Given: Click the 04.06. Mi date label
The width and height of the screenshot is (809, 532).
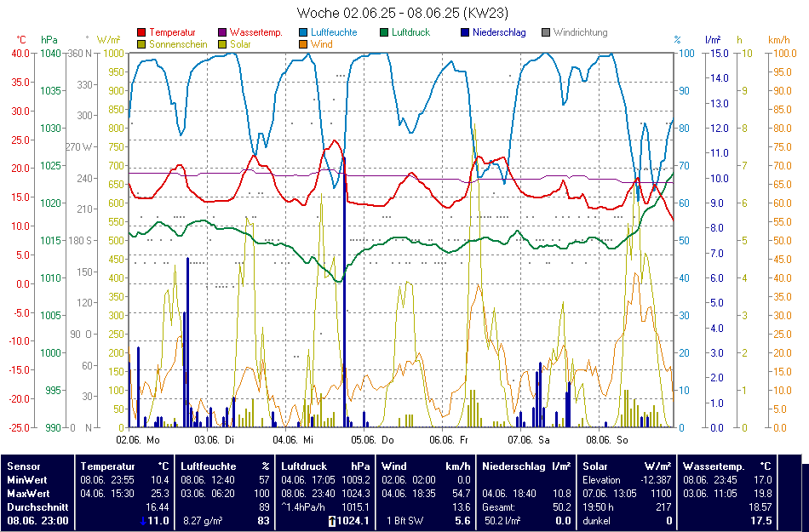Looking at the screenshot, I should pos(293,440).
